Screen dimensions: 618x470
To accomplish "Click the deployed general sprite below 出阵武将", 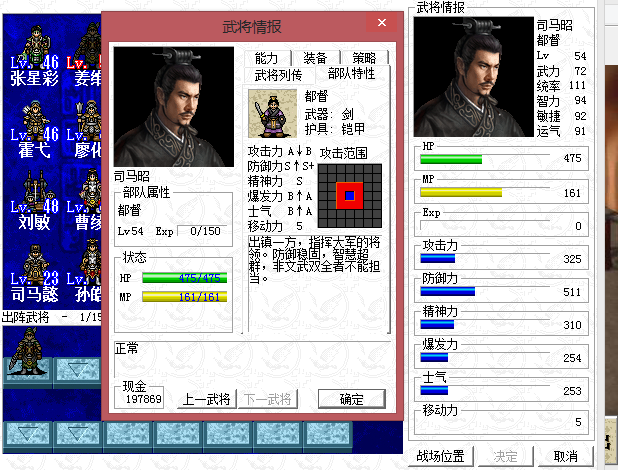I will (x=27, y=351).
